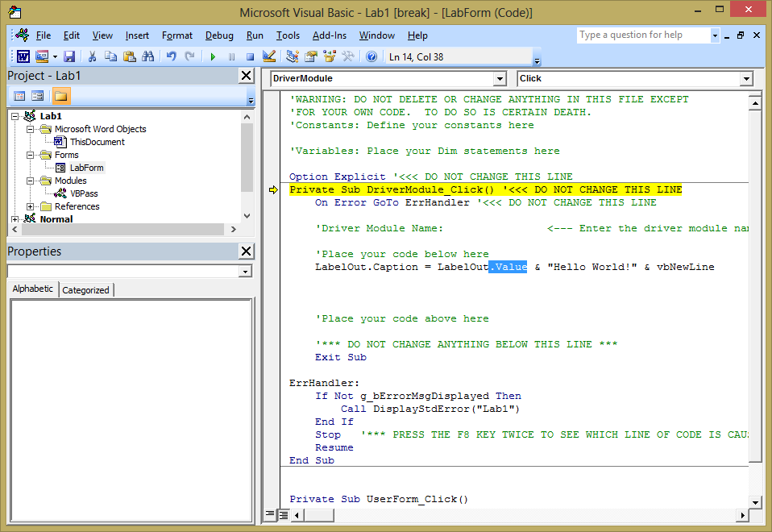The width and height of the screenshot is (772, 532).
Task: Switch to Procedure View at code bottom-left
Action: [x=270, y=513]
